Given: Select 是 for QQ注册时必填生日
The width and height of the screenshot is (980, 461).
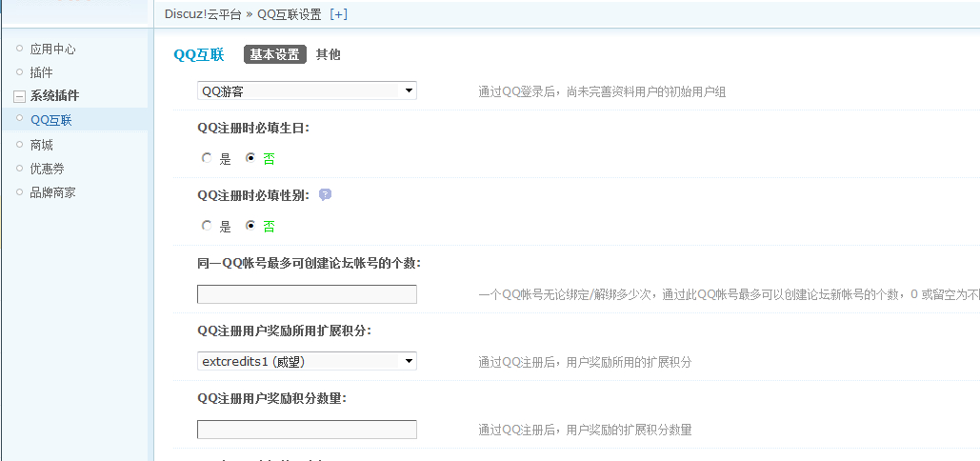Looking at the screenshot, I should [x=207, y=159].
